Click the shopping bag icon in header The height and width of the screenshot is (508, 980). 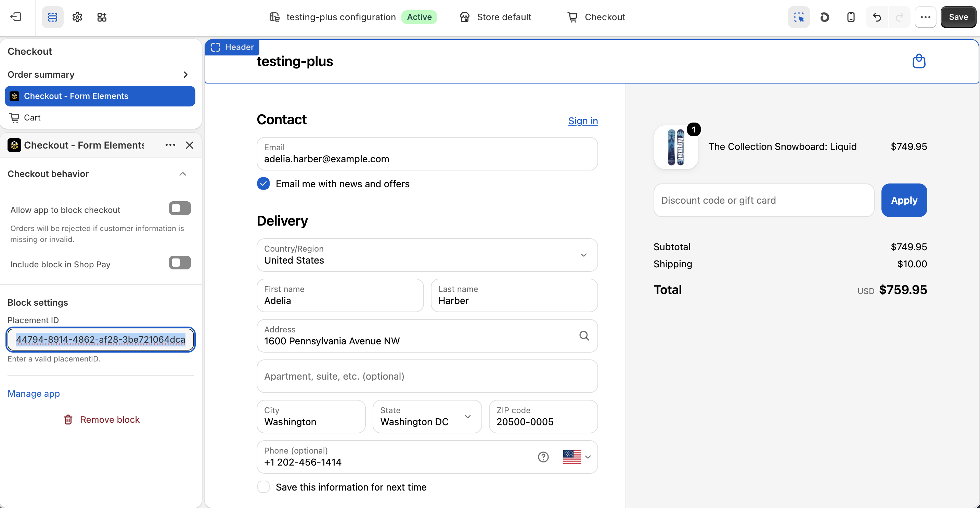click(919, 61)
